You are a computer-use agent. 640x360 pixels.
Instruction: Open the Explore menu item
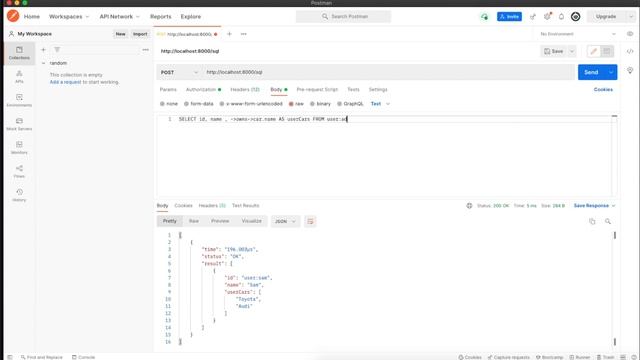tap(191, 17)
